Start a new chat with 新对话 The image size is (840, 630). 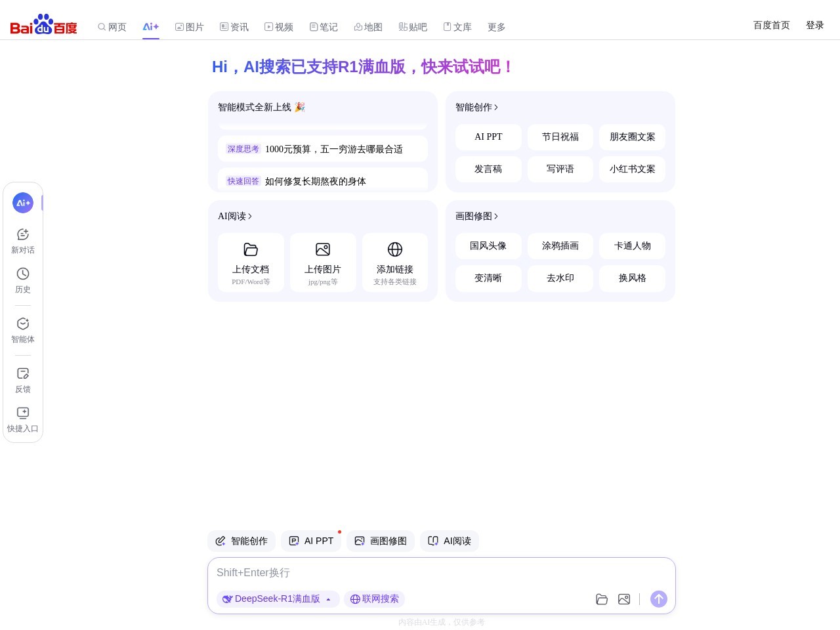[23, 241]
